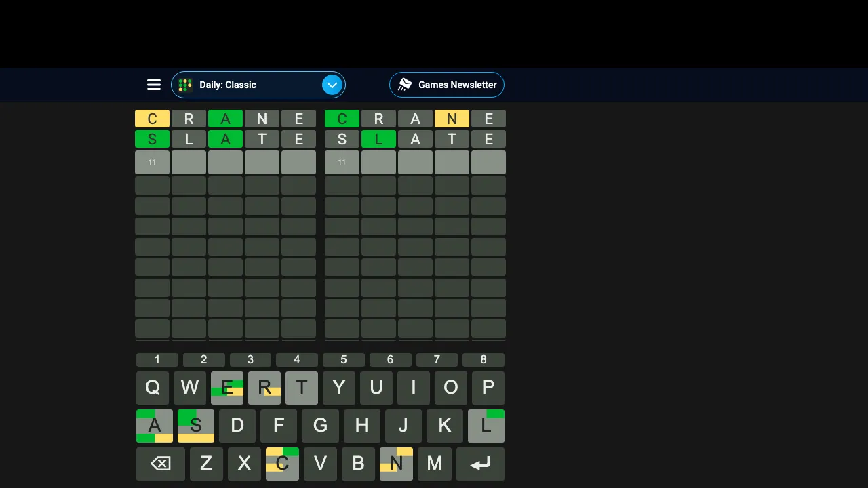Jump to board 4 tab
Image resolution: width=868 pixels, height=488 pixels.
pyautogui.click(x=297, y=360)
